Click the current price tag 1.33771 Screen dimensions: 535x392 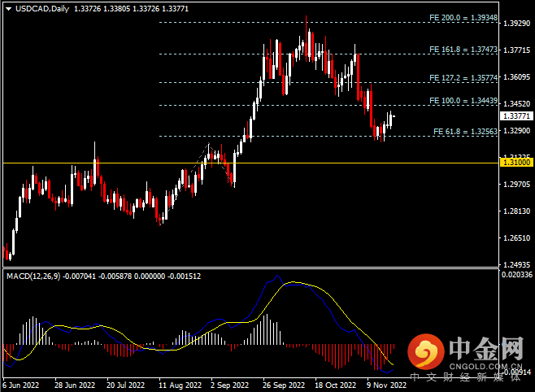pyautogui.click(x=516, y=116)
